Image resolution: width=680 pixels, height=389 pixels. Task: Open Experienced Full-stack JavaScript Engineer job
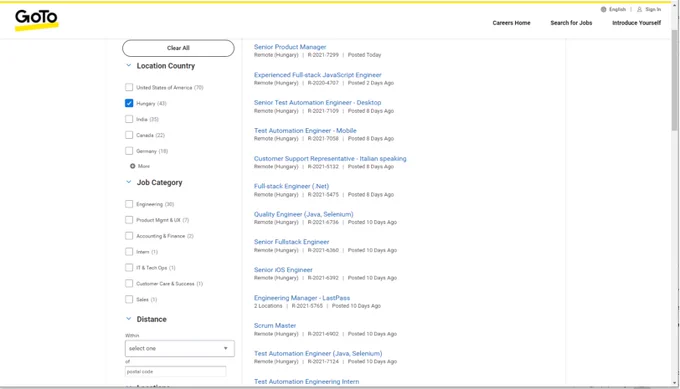pyautogui.click(x=317, y=75)
